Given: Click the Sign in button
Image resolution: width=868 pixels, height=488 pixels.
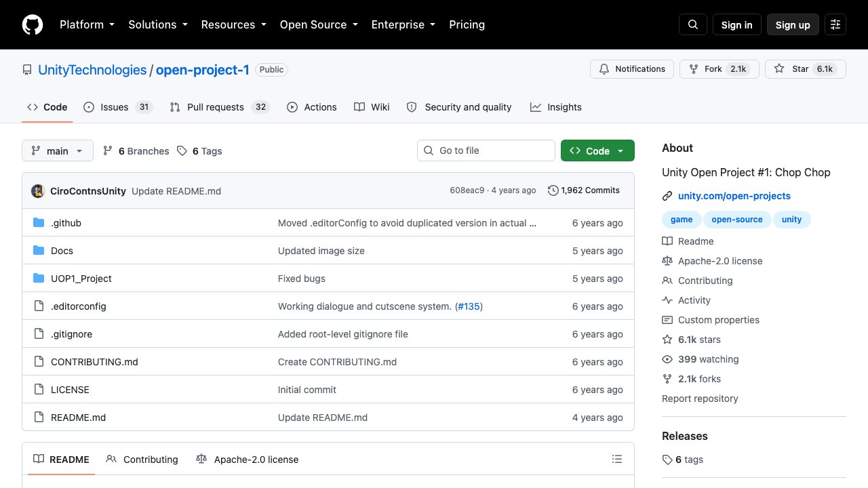Looking at the screenshot, I should (737, 24).
